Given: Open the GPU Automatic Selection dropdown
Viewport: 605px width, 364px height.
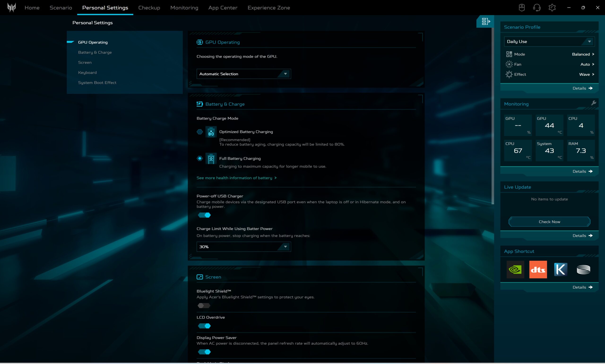Looking at the screenshot, I should pos(243,74).
